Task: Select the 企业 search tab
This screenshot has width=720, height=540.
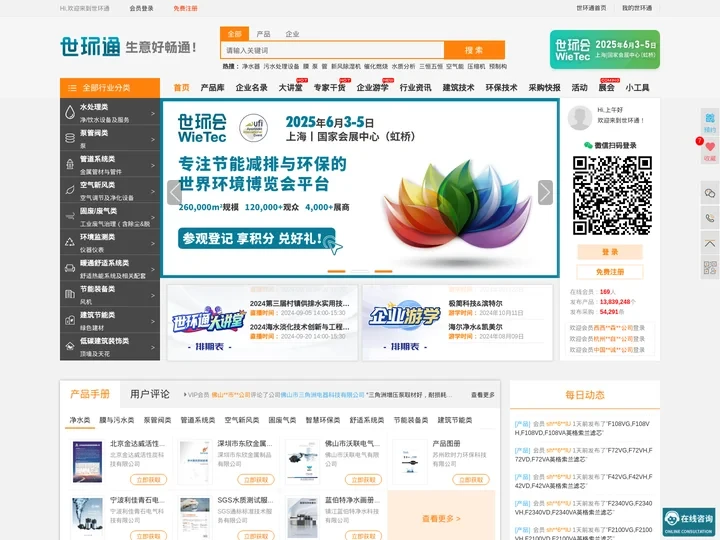Action: click(292, 34)
